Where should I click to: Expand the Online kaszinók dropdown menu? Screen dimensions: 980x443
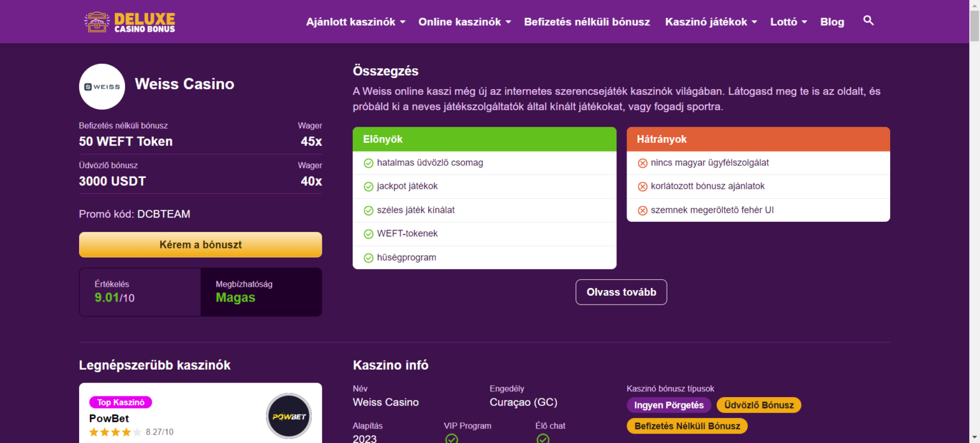point(464,22)
